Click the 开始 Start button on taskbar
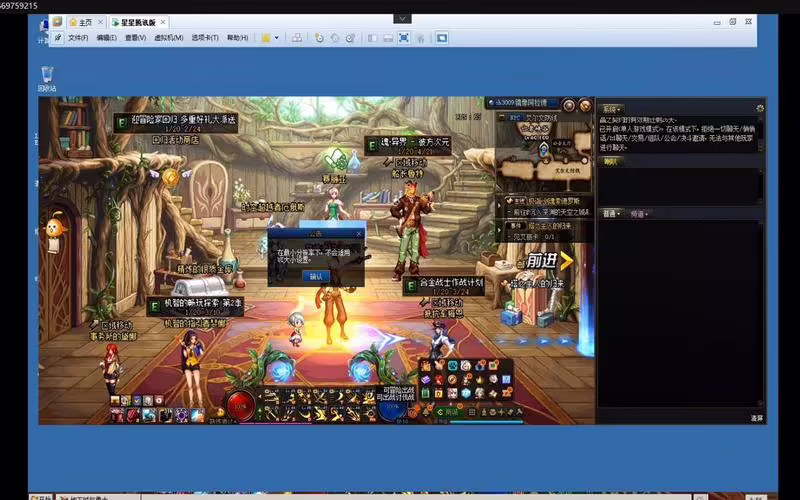Image resolution: width=800 pixels, height=500 pixels. (42, 497)
